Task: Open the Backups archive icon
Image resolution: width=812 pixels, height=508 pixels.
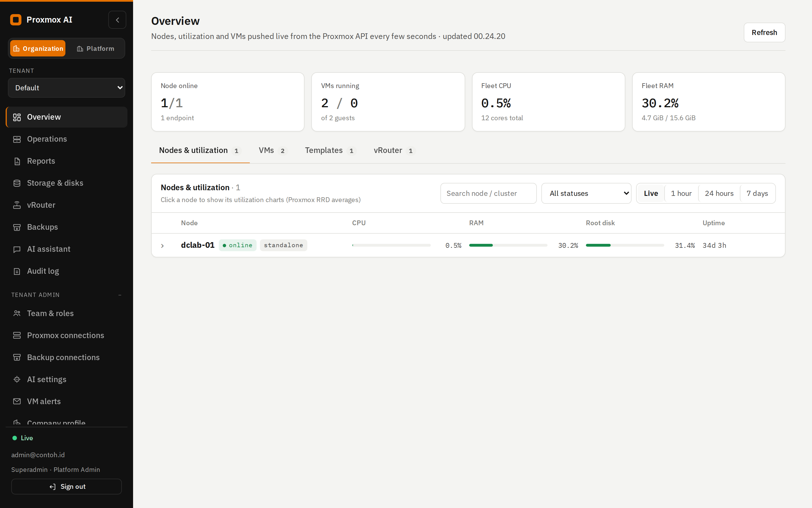Action: coord(17,227)
